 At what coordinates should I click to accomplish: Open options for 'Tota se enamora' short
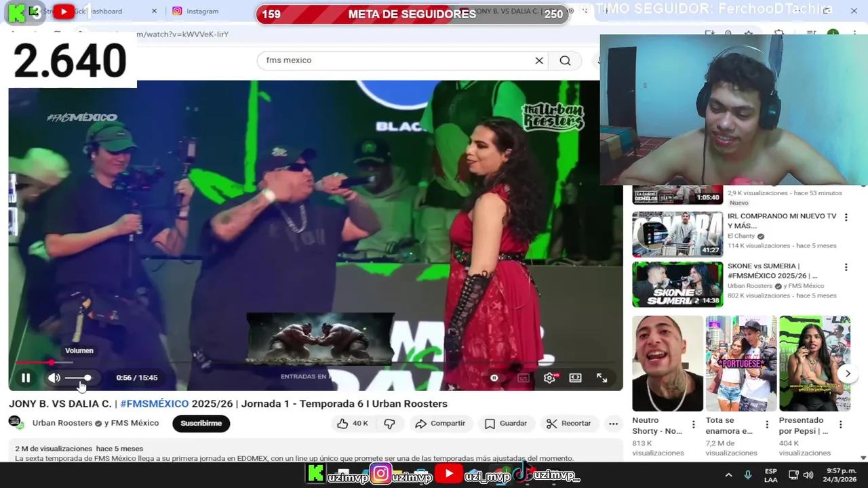[x=767, y=425]
